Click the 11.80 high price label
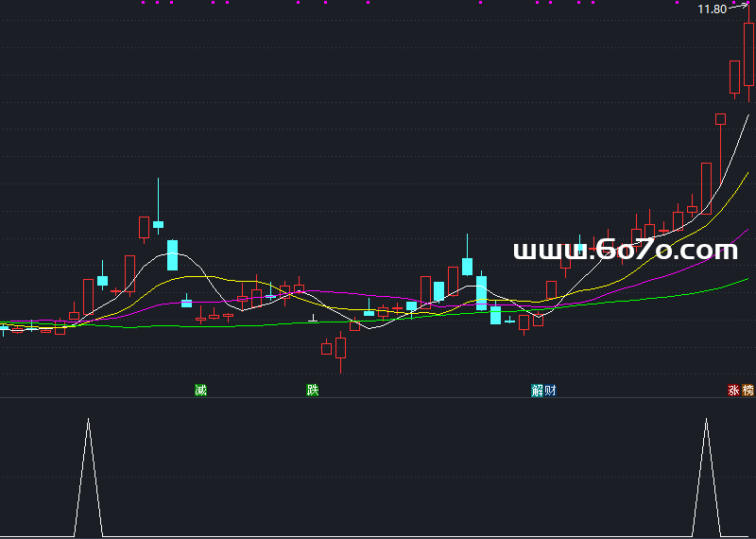 712,9
